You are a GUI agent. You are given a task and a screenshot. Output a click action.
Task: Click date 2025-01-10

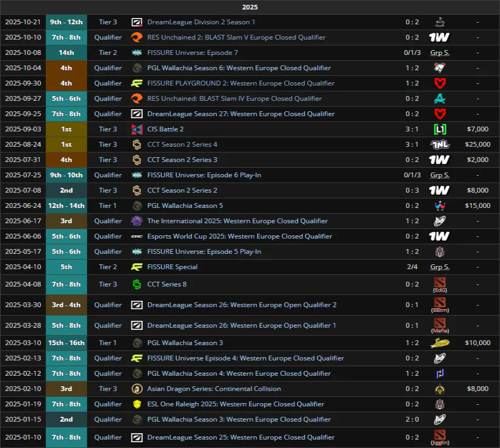pyautogui.click(x=23, y=437)
